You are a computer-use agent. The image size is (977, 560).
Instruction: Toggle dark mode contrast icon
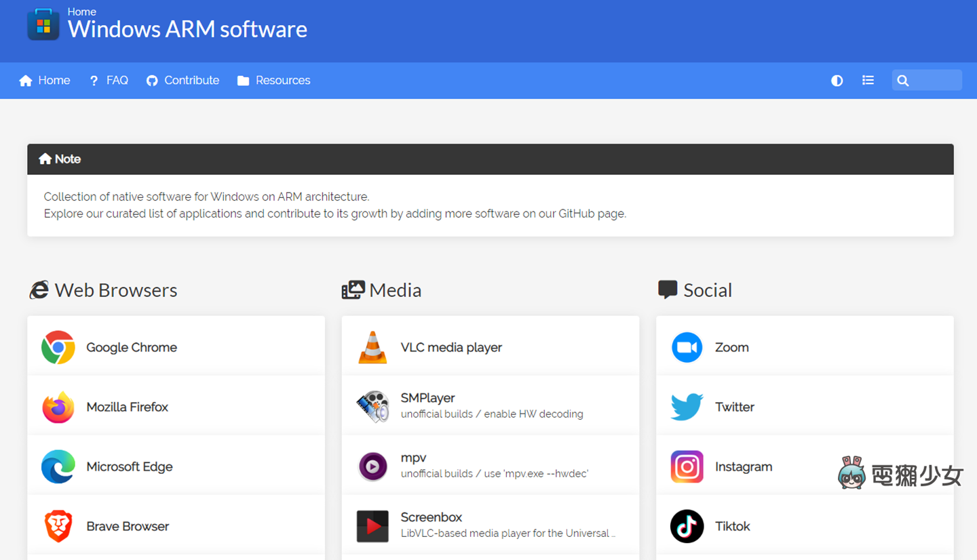point(837,81)
